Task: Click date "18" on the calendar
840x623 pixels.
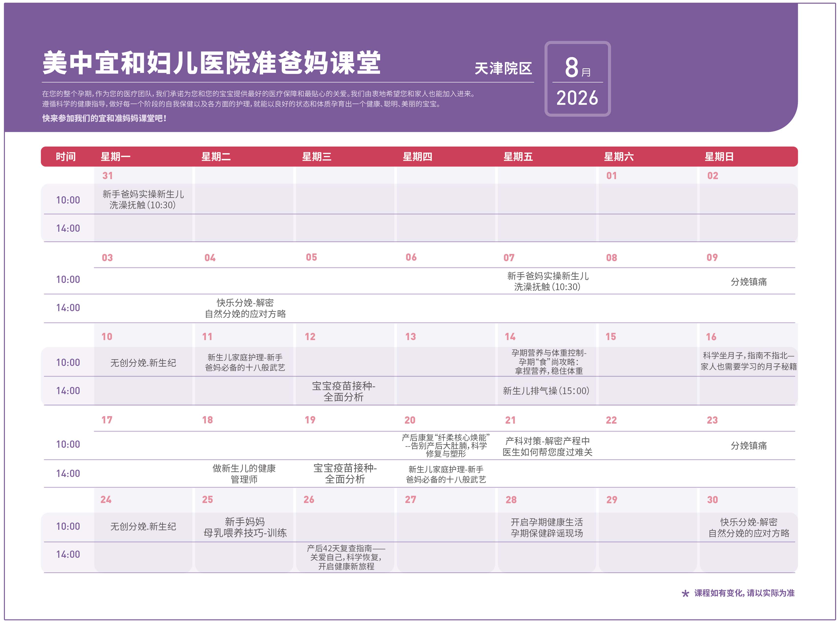Action: tap(207, 420)
